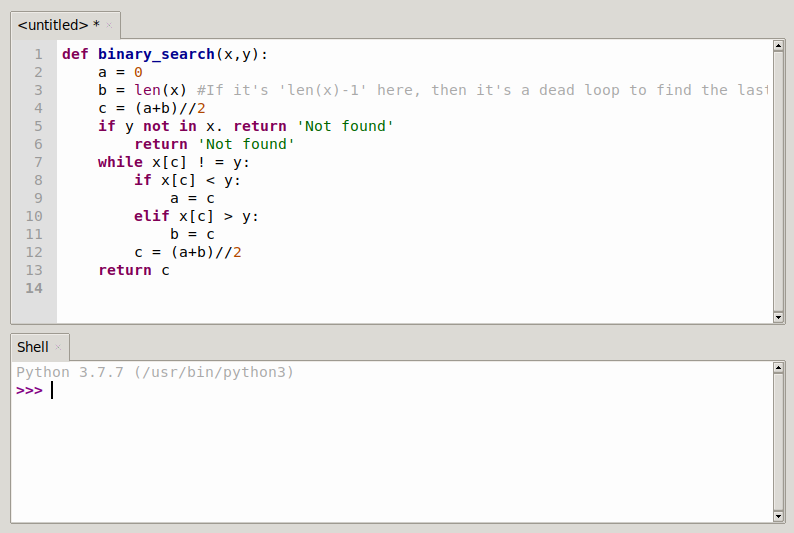Click line number 14 in gutter
794x533 pixels.
(x=34, y=289)
